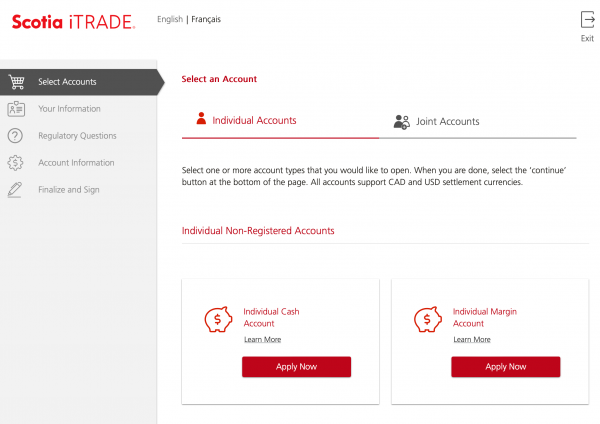
Task: Click the shopping cart icon for Select Accounts
Action: point(16,82)
